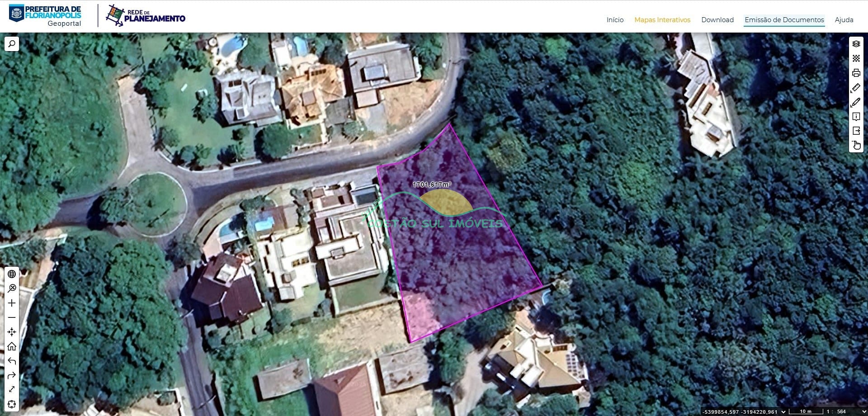Return to the home map extent
This screenshot has width=868, height=416.
coord(12,346)
